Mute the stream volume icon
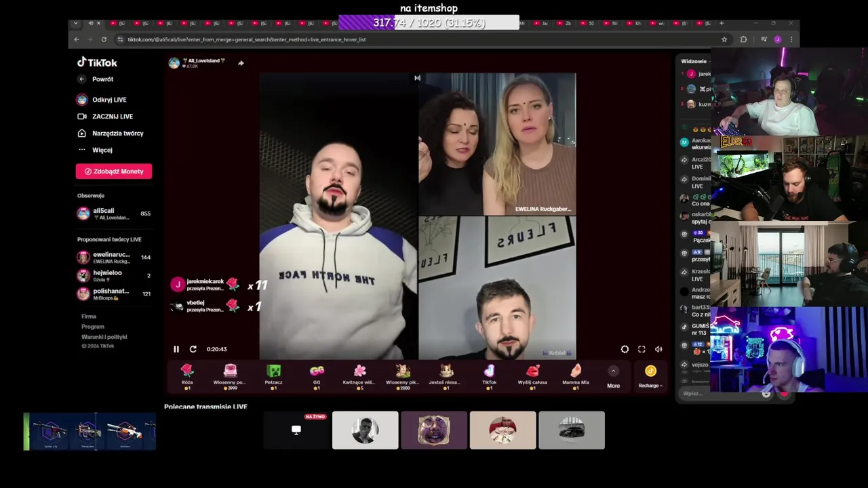This screenshot has height=488, width=868. tap(658, 349)
